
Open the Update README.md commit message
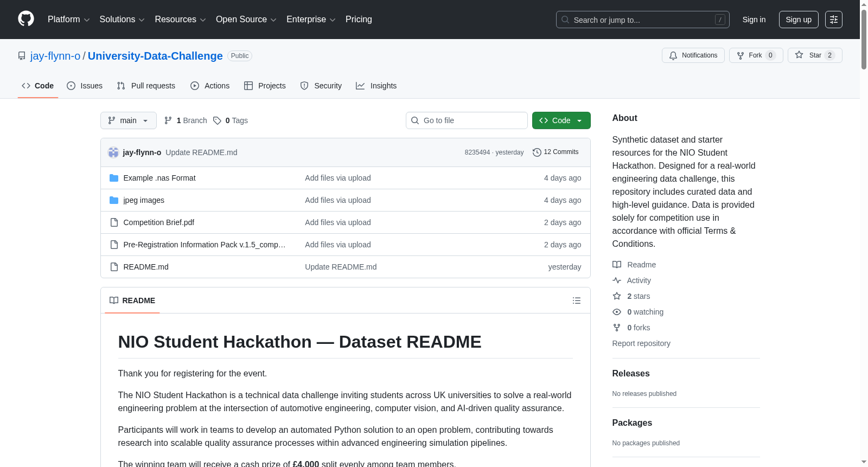201,152
